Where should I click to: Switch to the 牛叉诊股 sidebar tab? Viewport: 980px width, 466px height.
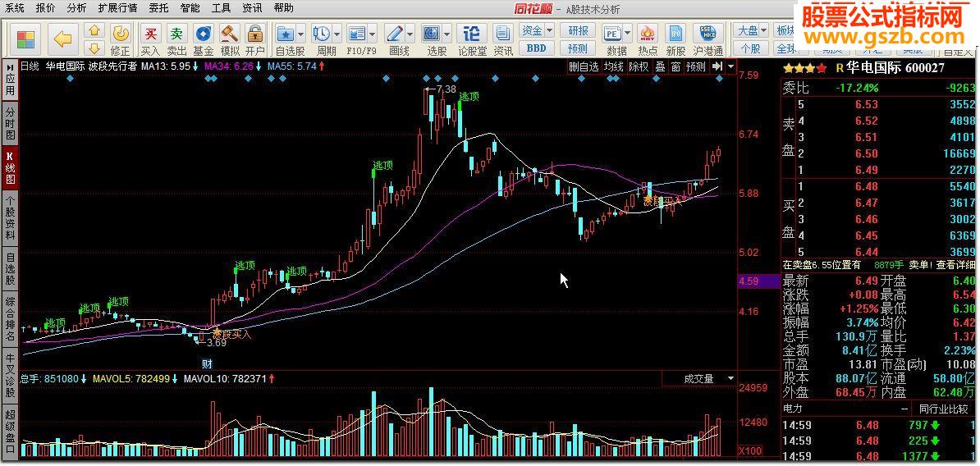(x=11, y=376)
